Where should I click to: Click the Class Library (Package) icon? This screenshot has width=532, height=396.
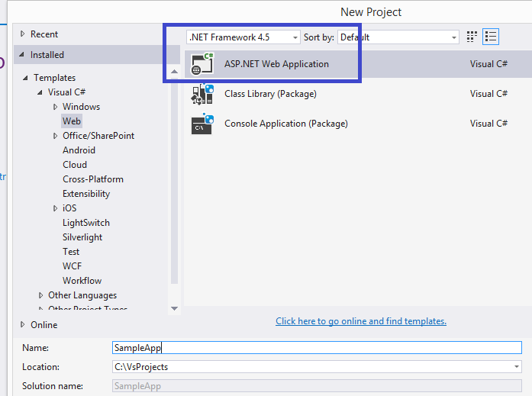tap(202, 94)
